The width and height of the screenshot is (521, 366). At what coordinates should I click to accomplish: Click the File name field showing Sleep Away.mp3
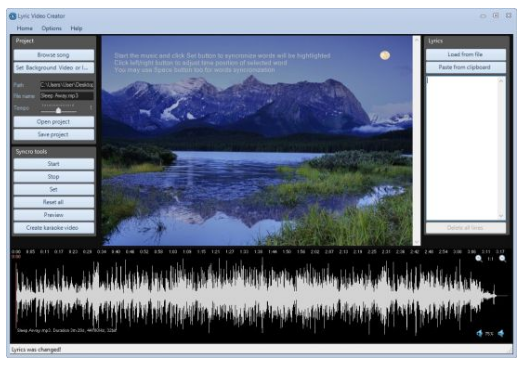tap(67, 96)
